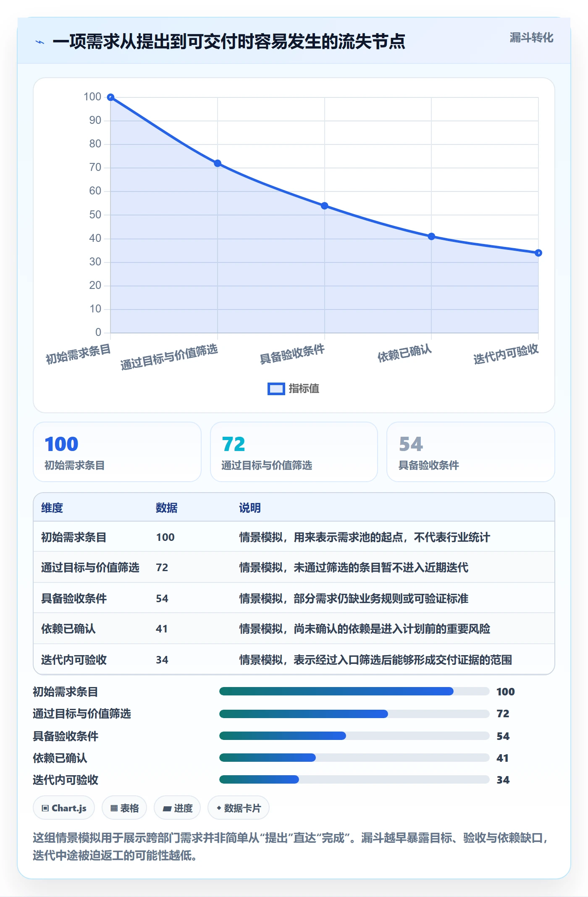Click the 漏斗转化 label in header
The image size is (588, 897).
pyautogui.click(x=531, y=38)
